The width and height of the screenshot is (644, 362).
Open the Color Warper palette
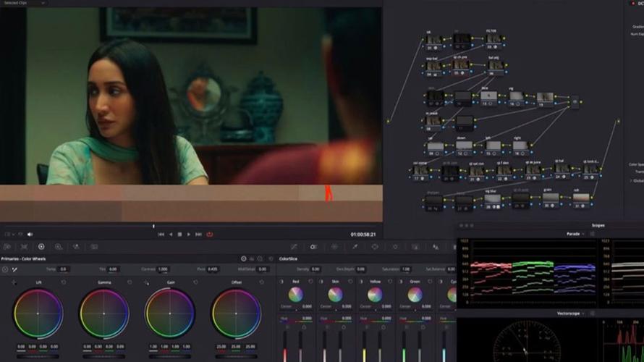tap(334, 247)
